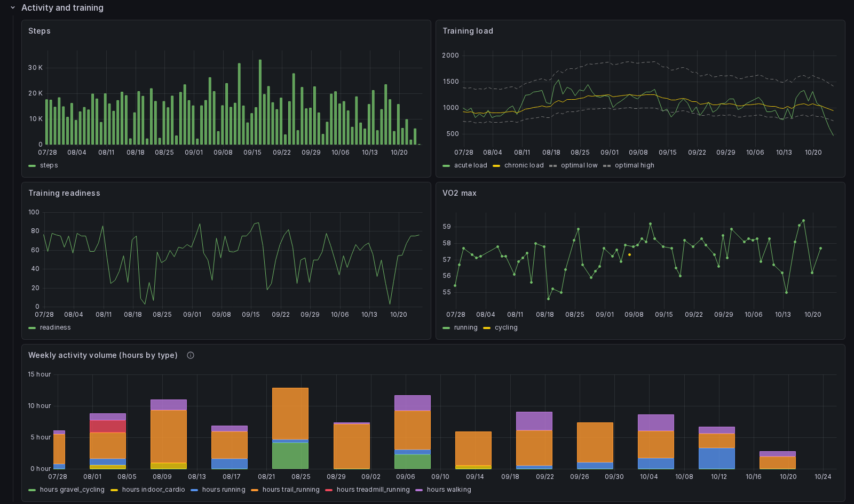Click the orange hours trail_running color swatch

[255, 490]
